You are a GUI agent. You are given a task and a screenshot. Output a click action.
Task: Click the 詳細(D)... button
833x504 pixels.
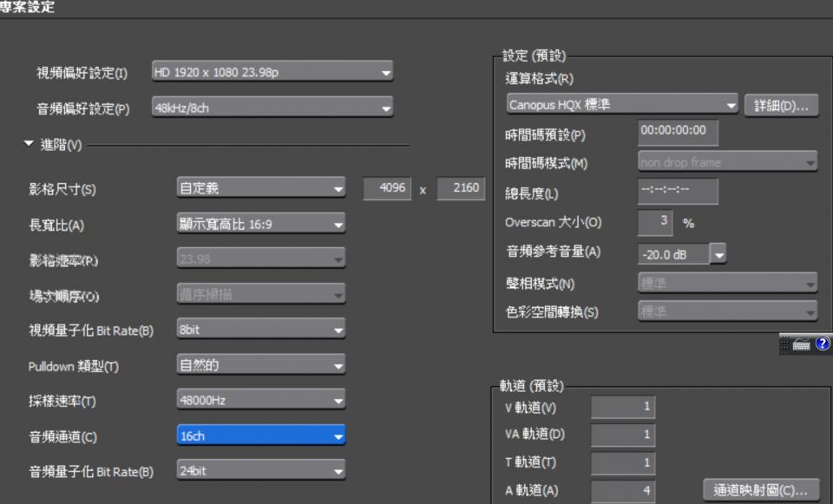point(781,106)
